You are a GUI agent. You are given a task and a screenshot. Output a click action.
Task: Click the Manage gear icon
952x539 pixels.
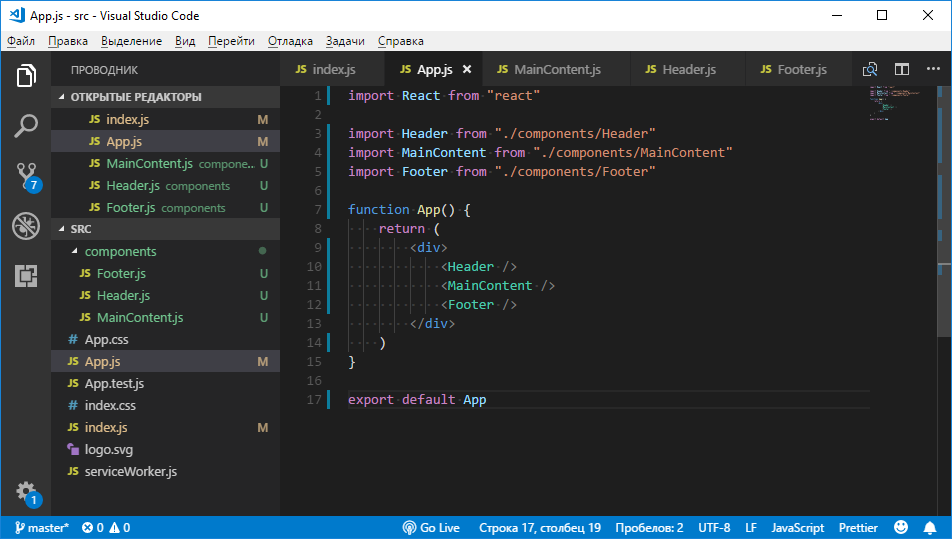pyautogui.click(x=26, y=492)
